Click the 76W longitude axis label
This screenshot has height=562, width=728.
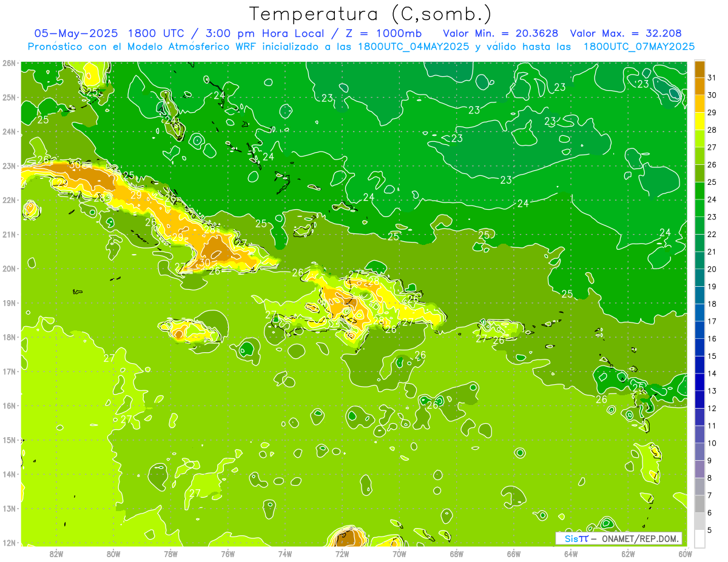[227, 554]
